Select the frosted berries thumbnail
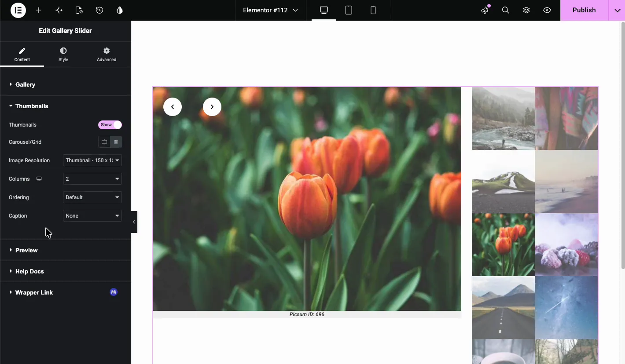The width and height of the screenshot is (625, 364). (566, 244)
